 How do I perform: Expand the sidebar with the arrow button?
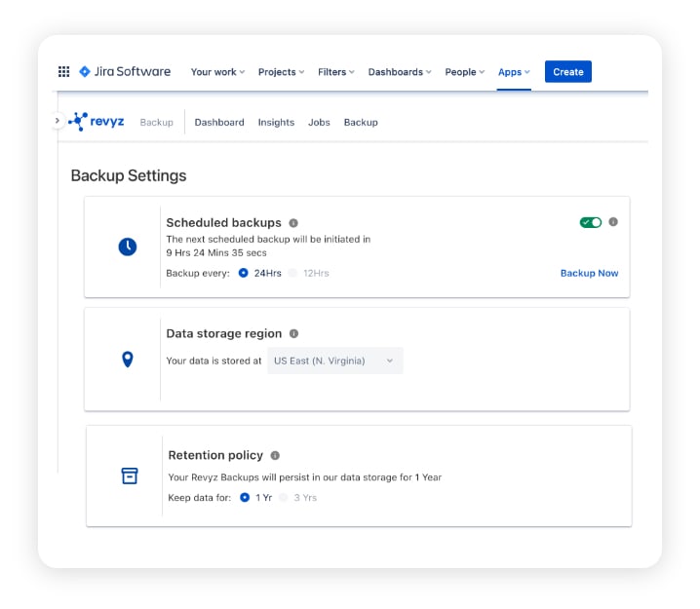coord(57,121)
